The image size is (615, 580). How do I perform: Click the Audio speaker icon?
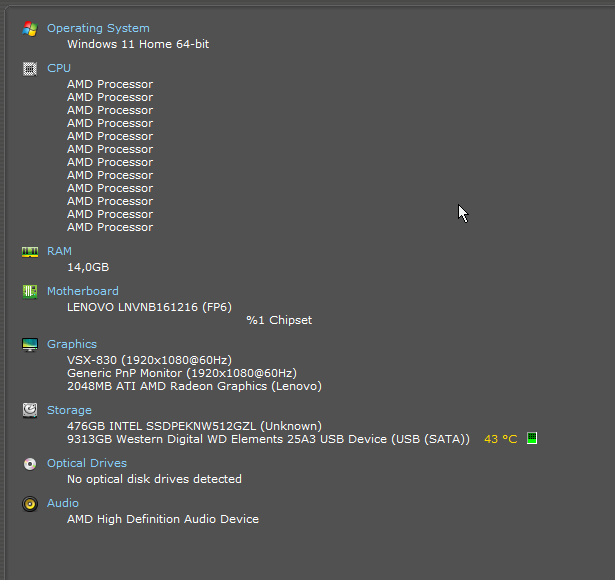tap(30, 504)
